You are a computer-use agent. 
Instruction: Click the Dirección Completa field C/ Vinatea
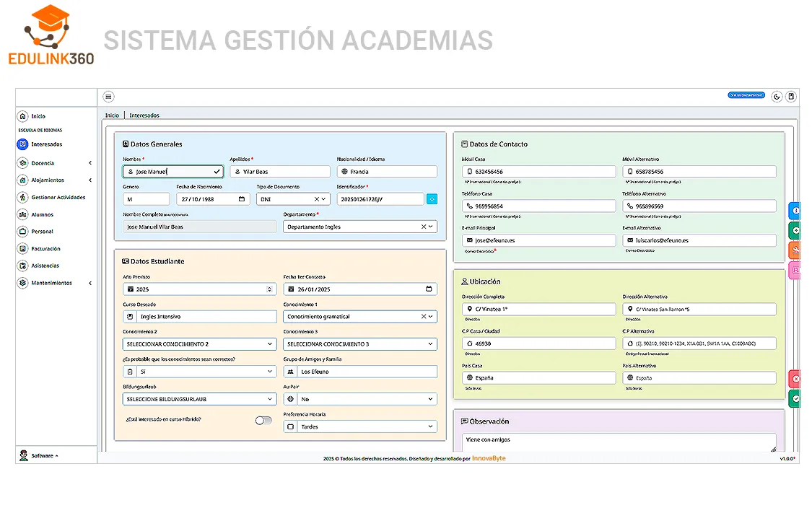[538, 309]
